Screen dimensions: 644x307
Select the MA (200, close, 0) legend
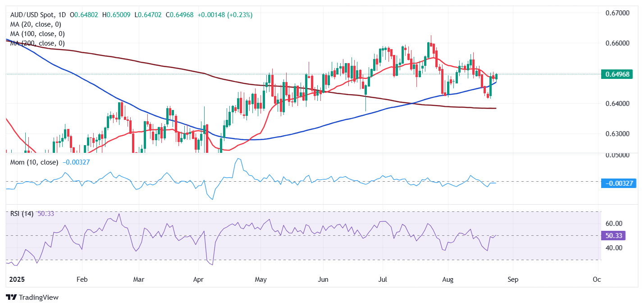coord(37,43)
